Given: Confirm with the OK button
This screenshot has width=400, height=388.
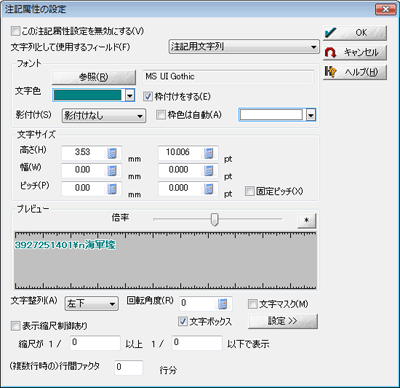Looking at the screenshot, I should (x=355, y=33).
